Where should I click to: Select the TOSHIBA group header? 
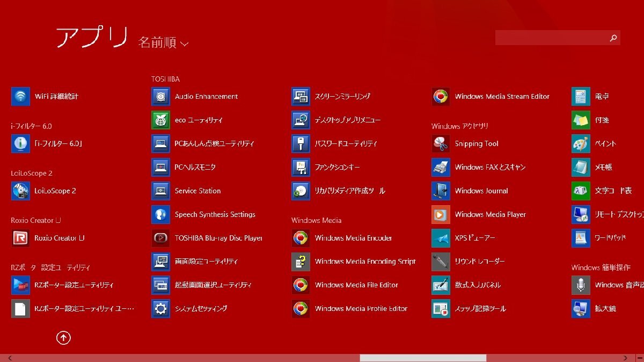point(165,79)
